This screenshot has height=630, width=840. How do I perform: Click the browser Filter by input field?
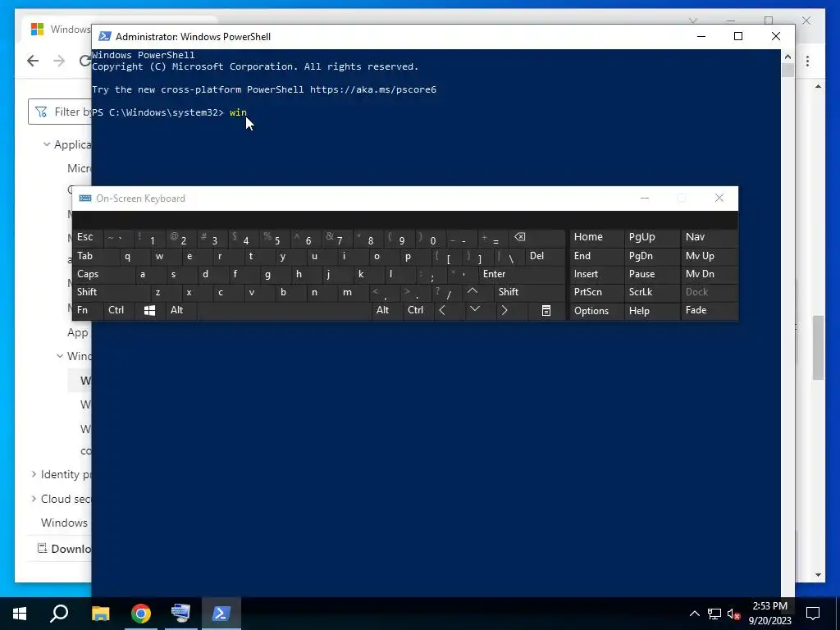(x=60, y=112)
